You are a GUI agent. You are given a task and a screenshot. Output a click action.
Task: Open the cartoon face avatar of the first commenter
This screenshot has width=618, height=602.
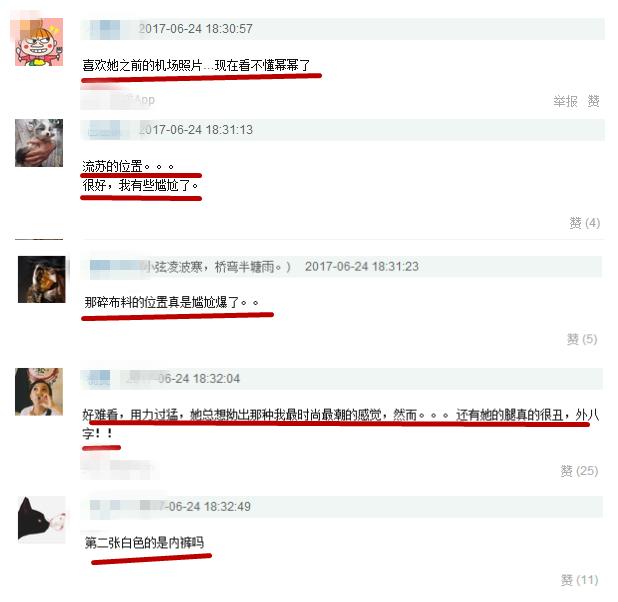pos(39,42)
